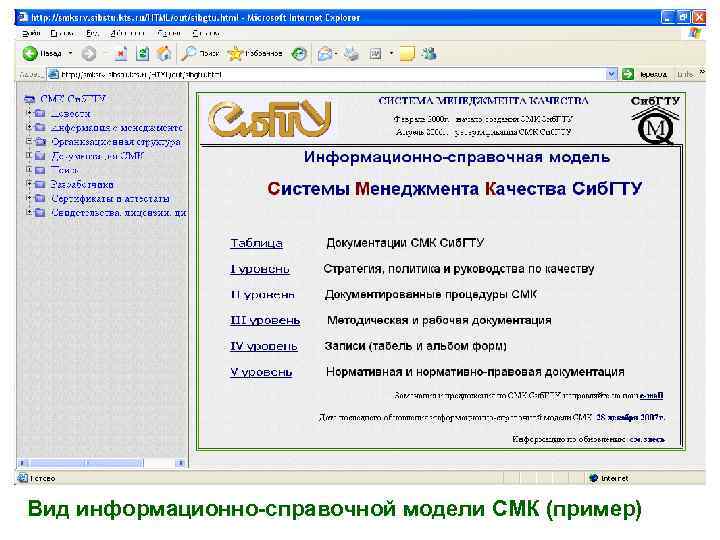The image size is (720, 540).
Task: Click the здесь update info link
Action: [654, 439]
